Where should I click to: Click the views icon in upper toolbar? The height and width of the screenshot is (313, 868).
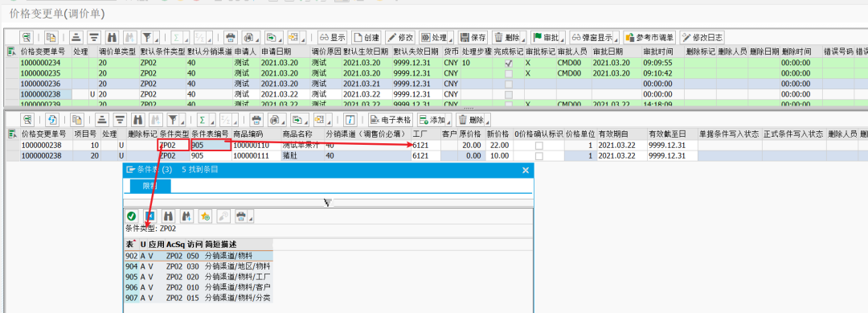point(249,38)
